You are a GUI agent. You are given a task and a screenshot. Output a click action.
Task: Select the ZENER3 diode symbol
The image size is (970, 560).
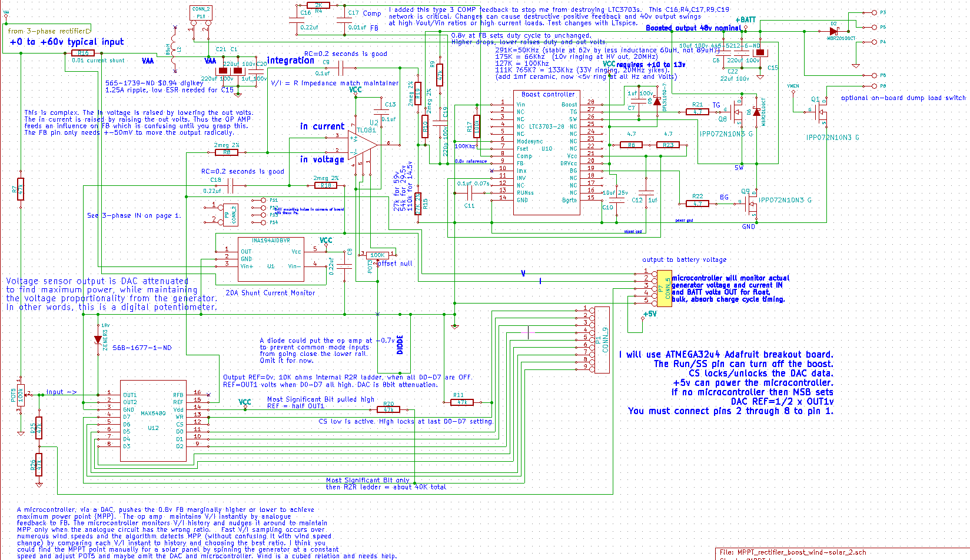pyautogui.click(x=98, y=339)
